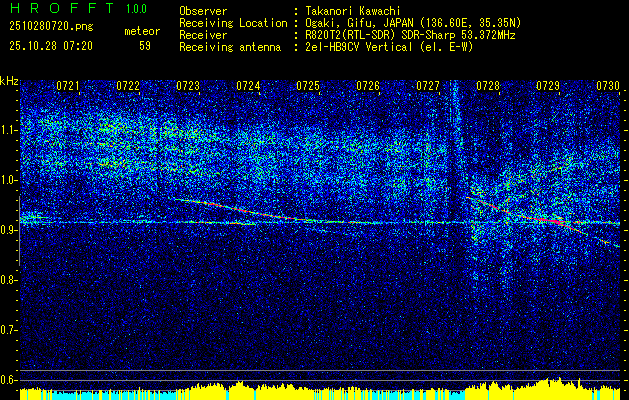
Task: Click time marker 0722
Action: 128,86
